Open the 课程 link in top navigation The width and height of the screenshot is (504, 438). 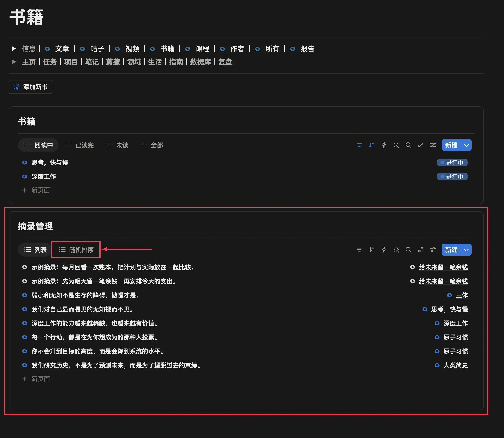(x=202, y=49)
